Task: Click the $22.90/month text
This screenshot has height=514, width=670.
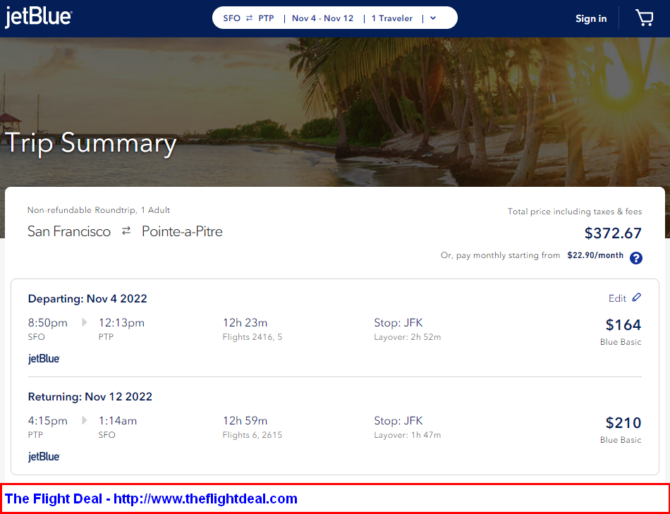Action: [x=595, y=256]
